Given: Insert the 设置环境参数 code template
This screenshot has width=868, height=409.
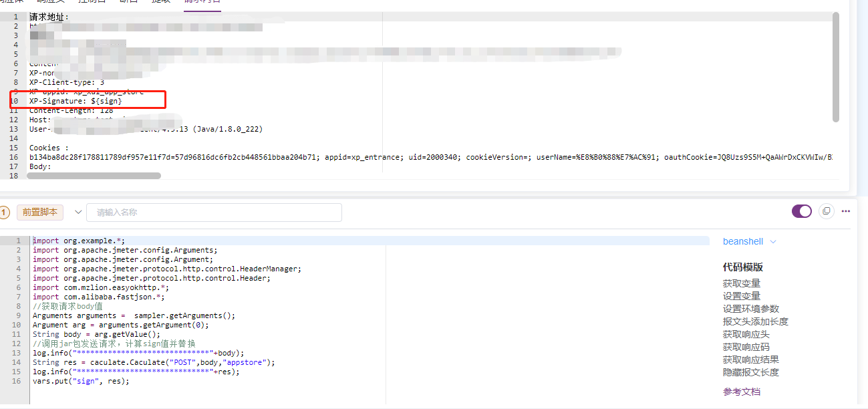Looking at the screenshot, I should coord(750,309).
